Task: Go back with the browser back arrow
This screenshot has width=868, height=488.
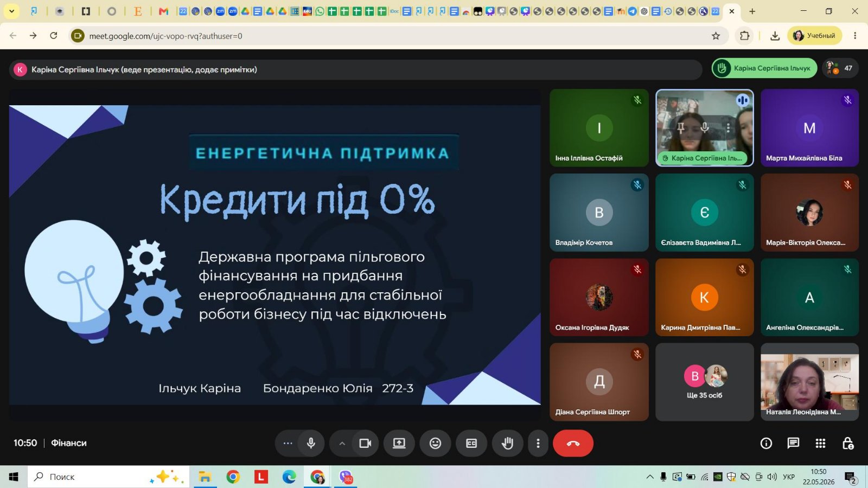Action: pos(13,36)
